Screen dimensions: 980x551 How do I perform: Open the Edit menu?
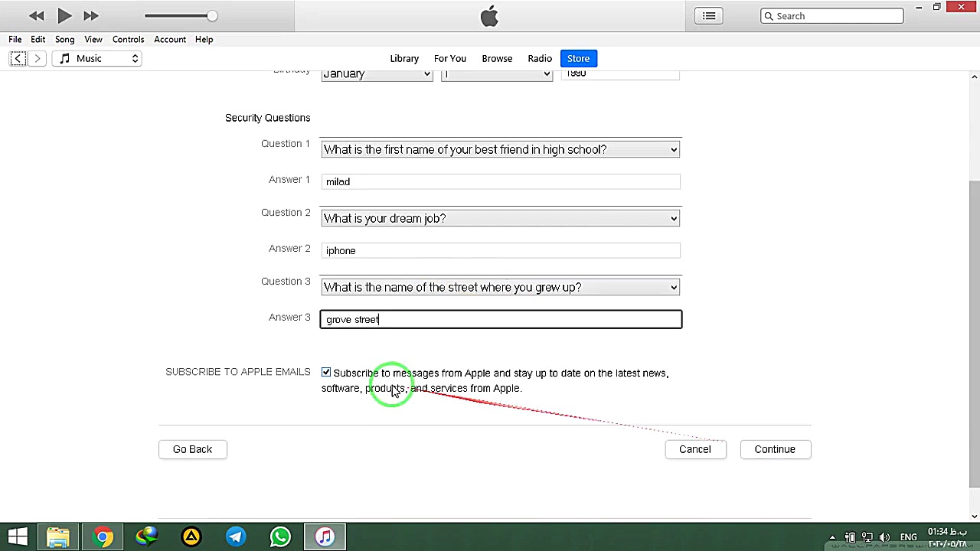click(x=38, y=39)
